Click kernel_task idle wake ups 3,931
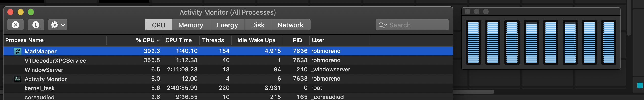This screenshot has width=644, height=100. coord(273,88)
